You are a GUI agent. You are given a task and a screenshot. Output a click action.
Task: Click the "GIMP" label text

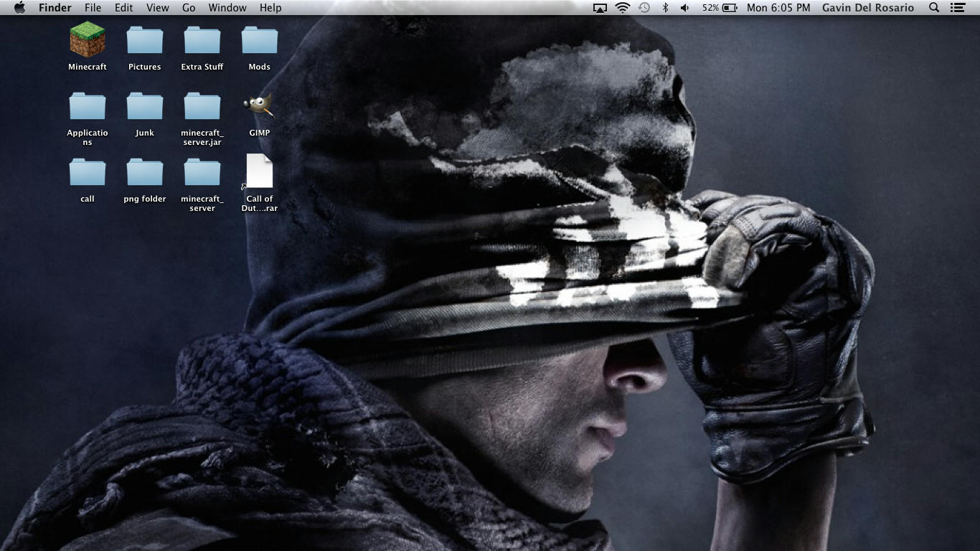click(260, 133)
